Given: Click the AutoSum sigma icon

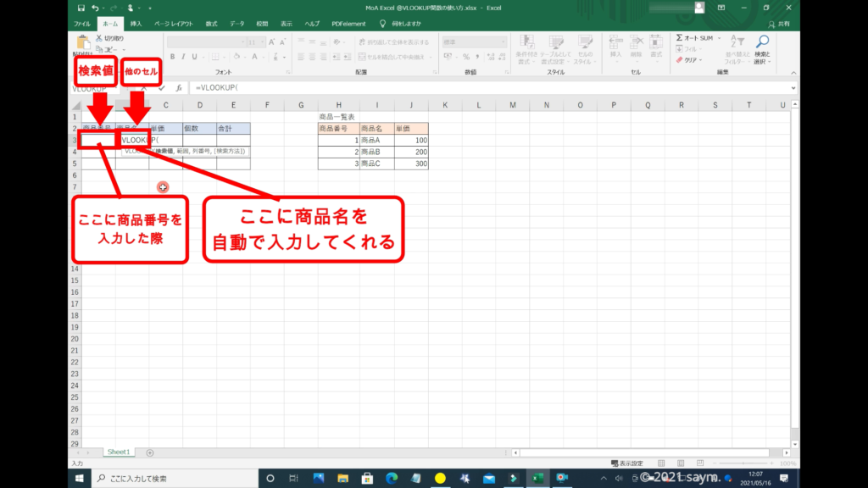Looking at the screenshot, I should point(680,38).
